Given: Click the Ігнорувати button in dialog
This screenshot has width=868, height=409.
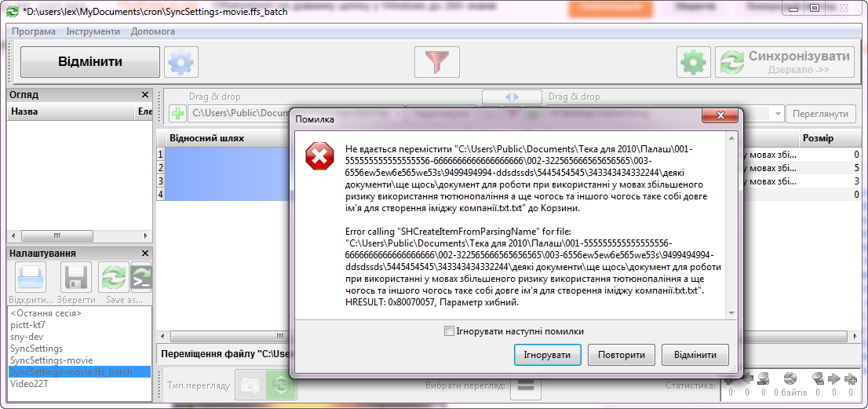Looking at the screenshot, I should (x=547, y=355).
